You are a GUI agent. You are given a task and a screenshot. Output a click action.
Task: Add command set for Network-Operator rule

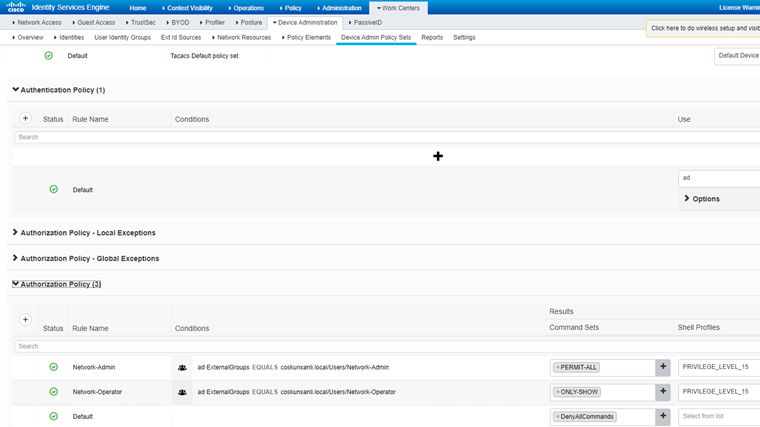coord(663,392)
